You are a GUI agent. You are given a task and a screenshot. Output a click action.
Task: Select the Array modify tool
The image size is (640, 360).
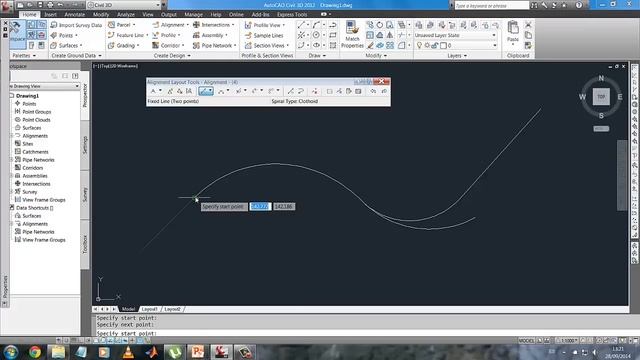(x=390, y=45)
